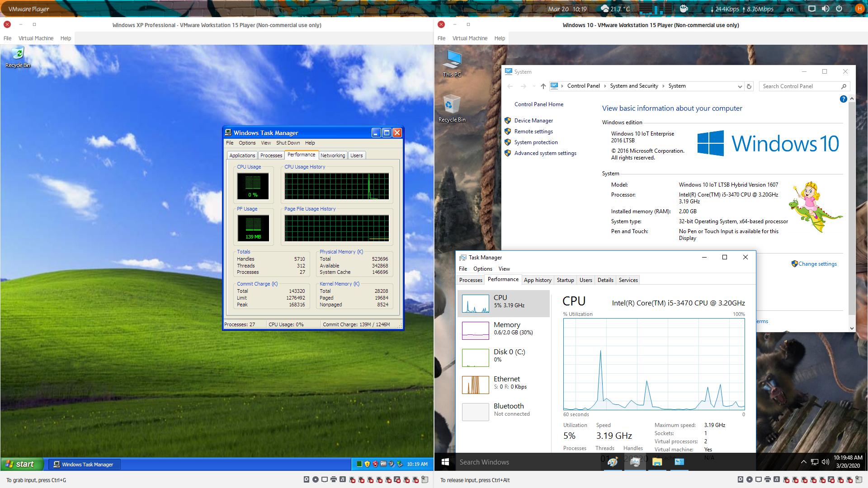
Task: Click the Search Control Panel field
Action: tap(804, 86)
